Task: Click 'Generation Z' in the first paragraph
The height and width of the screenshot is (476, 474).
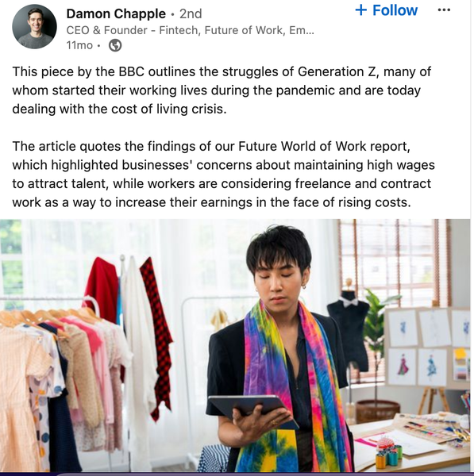Action: tap(338, 71)
